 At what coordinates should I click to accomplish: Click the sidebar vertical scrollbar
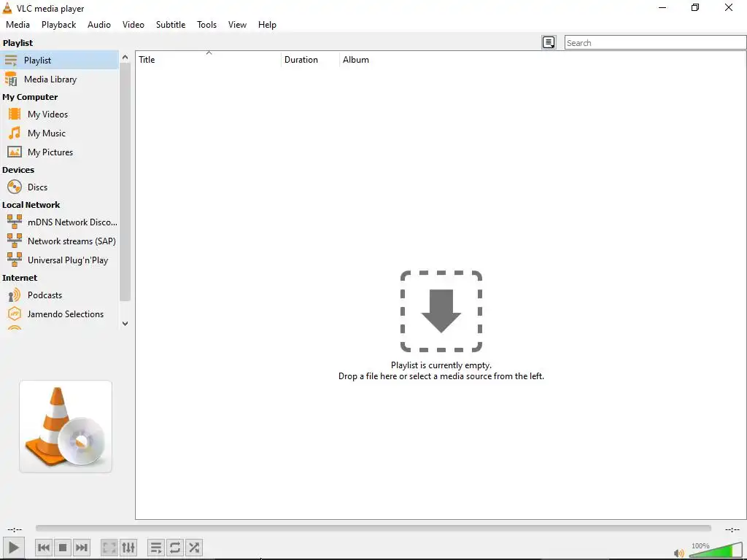[125, 182]
